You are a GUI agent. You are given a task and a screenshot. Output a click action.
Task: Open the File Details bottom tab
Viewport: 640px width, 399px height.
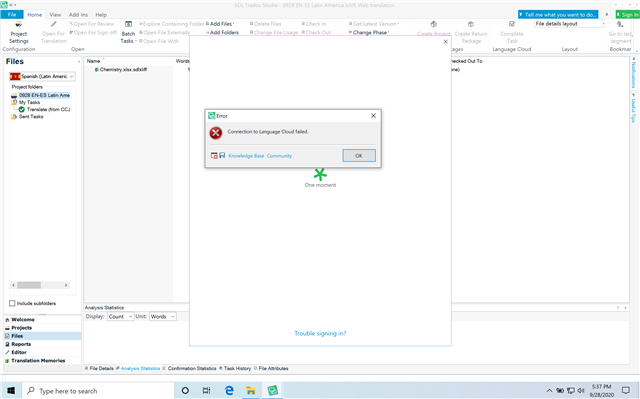99,368
